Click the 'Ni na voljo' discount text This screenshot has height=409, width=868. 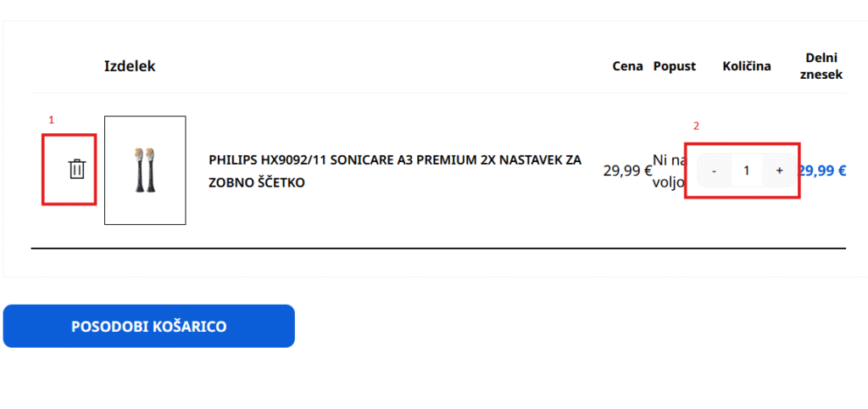(669, 170)
